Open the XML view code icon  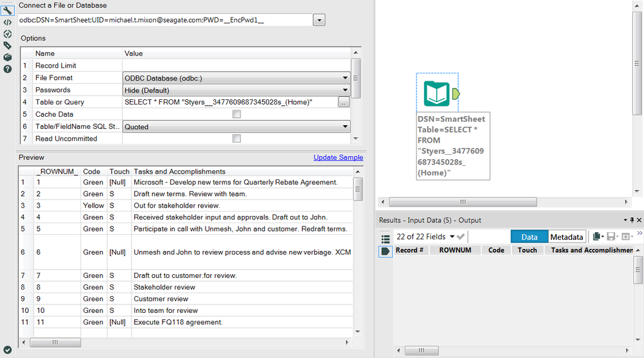coord(7,22)
